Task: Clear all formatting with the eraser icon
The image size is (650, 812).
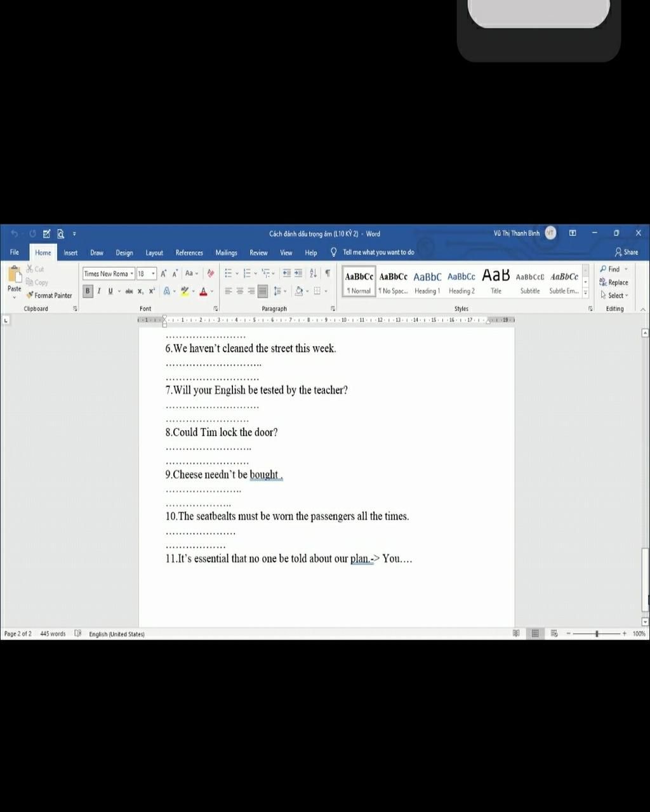Action: pos(211,273)
